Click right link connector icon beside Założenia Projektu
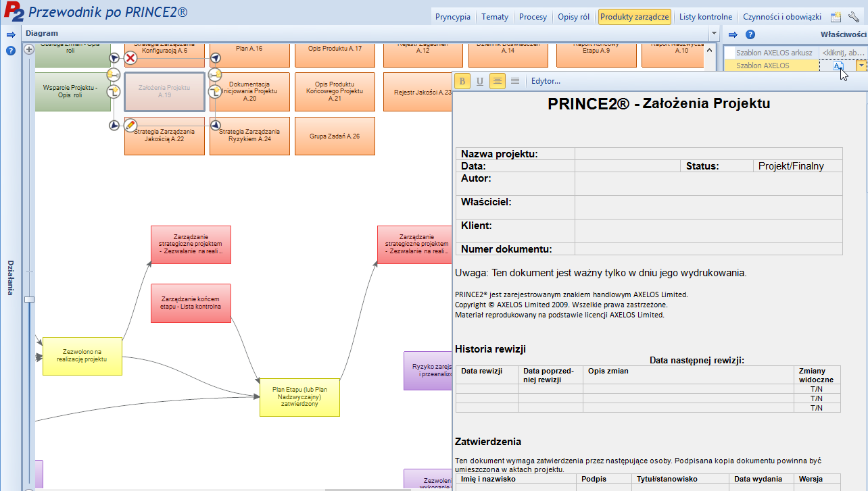Image resolution: width=868 pixels, height=491 pixels. 215,74
